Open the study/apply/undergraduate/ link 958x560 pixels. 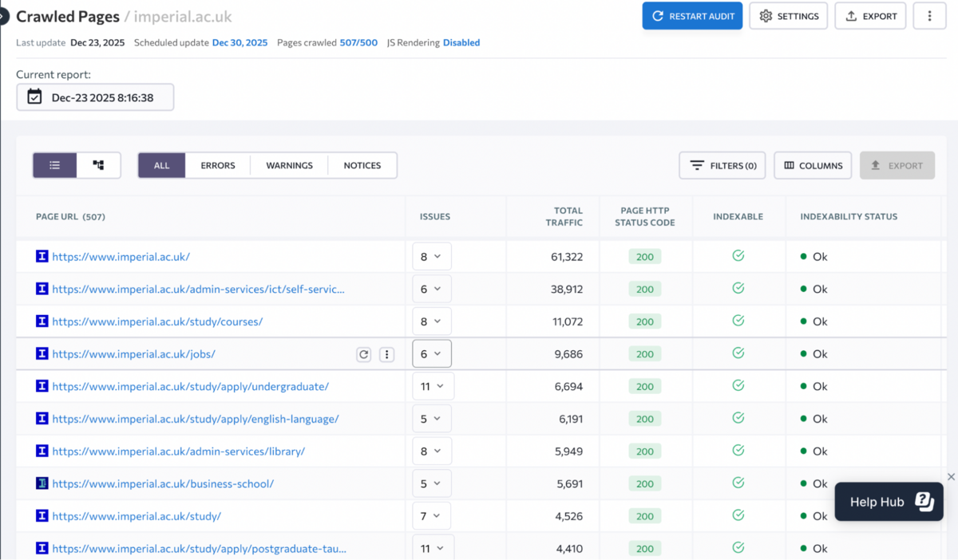coord(191,386)
